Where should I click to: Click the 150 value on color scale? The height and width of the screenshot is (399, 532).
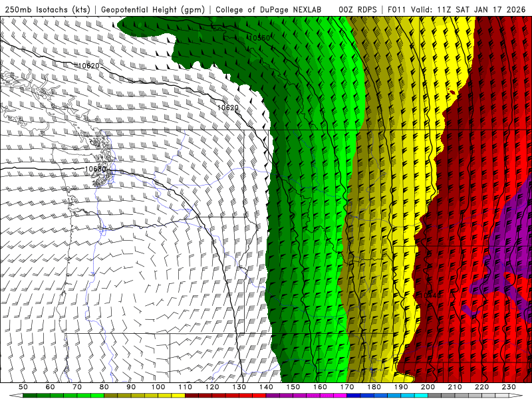293,387
